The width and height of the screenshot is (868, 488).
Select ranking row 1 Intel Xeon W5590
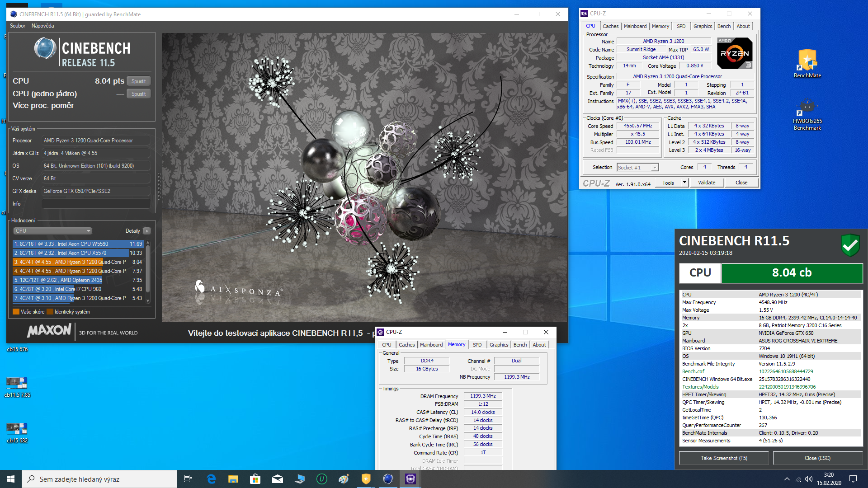[x=78, y=244]
